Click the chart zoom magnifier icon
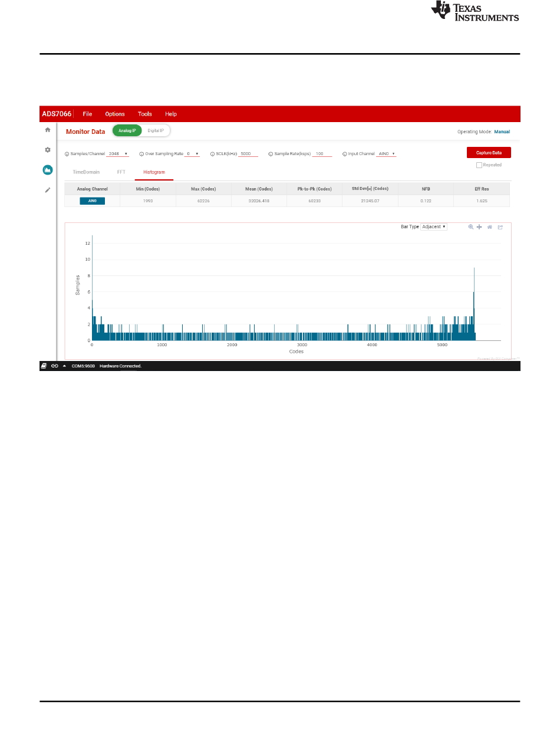 [x=471, y=227]
